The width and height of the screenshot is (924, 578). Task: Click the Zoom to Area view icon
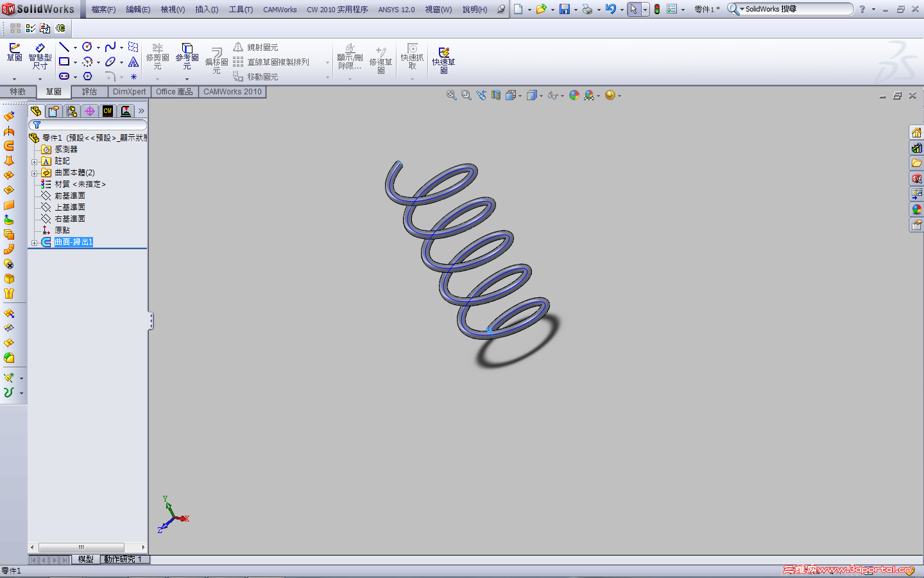pyautogui.click(x=466, y=95)
